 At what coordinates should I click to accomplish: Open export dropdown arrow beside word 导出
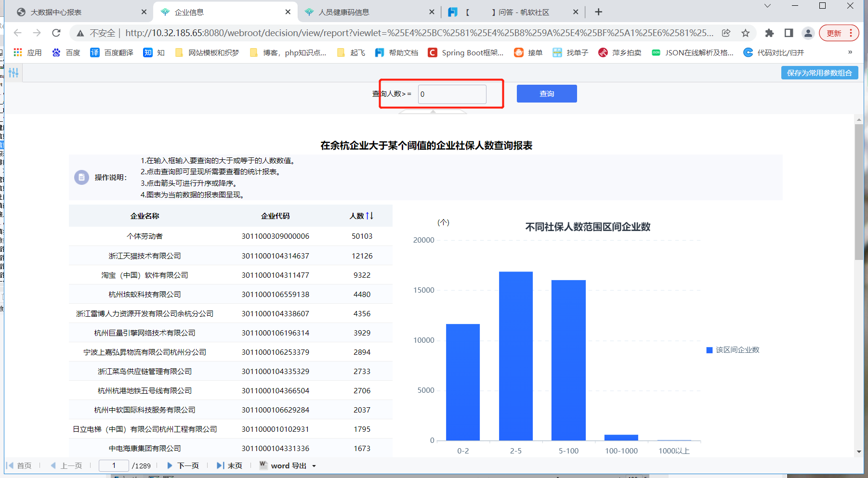tap(314, 466)
